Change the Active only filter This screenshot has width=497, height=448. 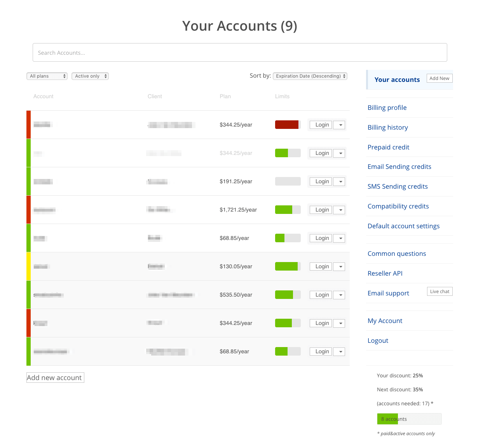coord(90,76)
